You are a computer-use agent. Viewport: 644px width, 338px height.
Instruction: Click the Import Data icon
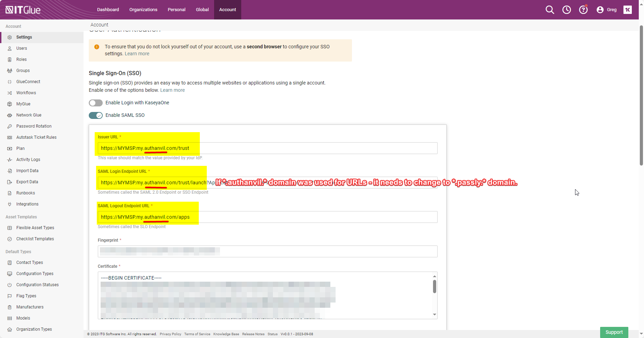tap(10, 171)
